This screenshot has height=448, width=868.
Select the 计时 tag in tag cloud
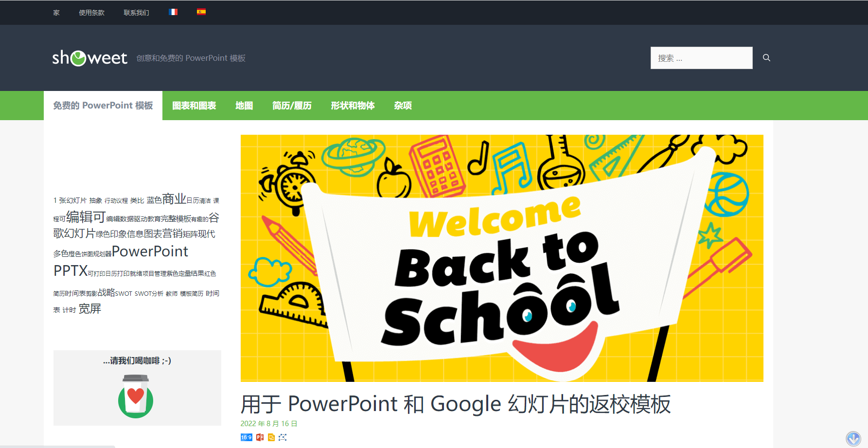69,310
